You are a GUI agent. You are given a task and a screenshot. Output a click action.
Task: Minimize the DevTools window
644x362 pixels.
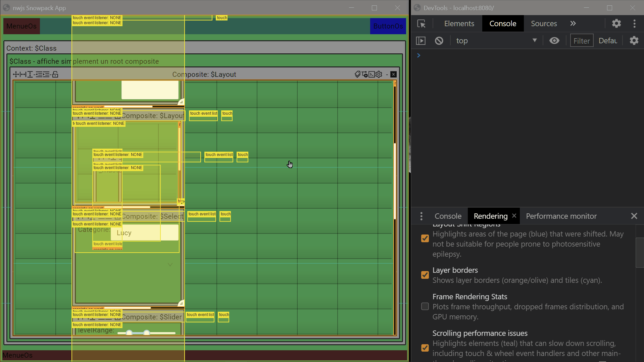click(x=587, y=8)
